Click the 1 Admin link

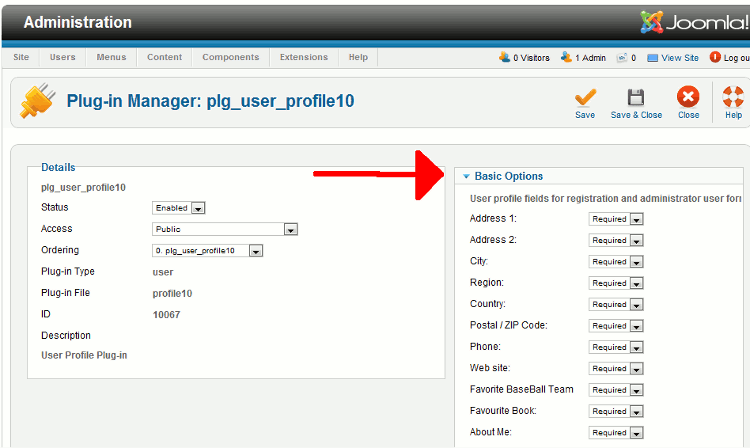(585, 58)
